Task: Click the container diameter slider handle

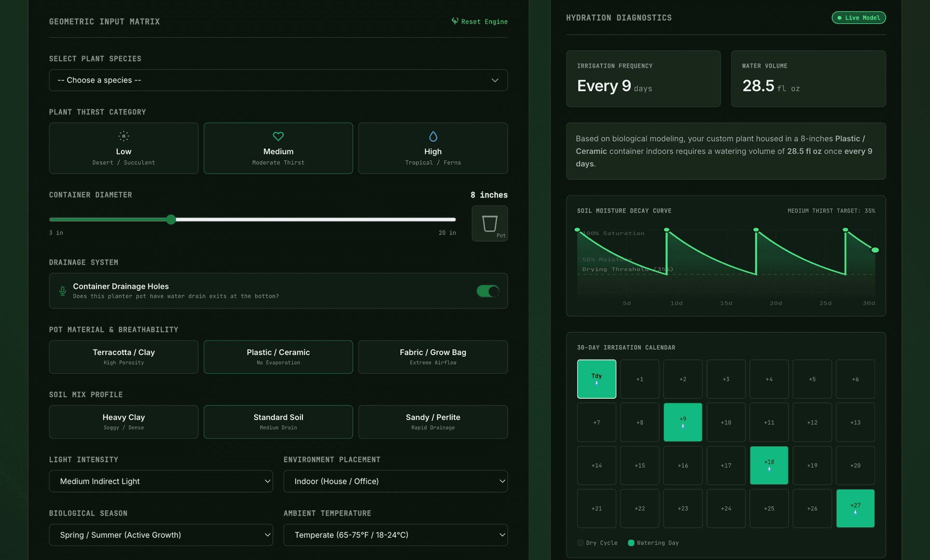Action: pyautogui.click(x=171, y=219)
